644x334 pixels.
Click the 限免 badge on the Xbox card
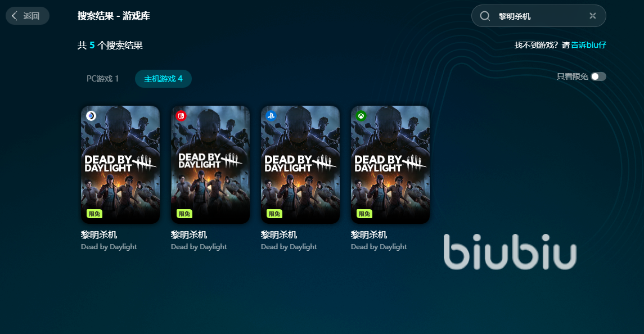[364, 214]
